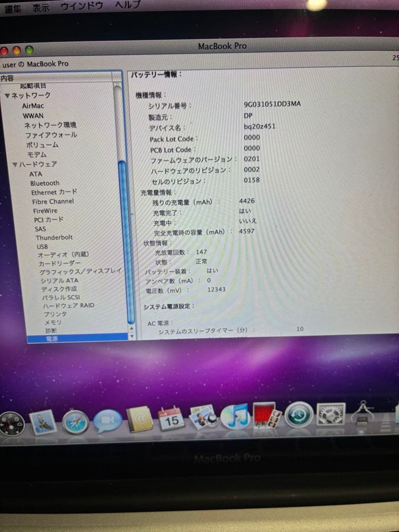Select オーディオ（内蔵） in the sidebar

click(x=64, y=255)
